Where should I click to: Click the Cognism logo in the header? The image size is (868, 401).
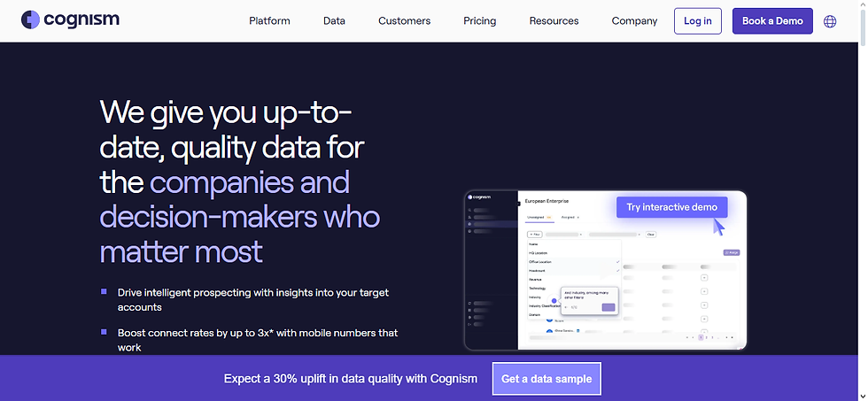[x=70, y=19]
